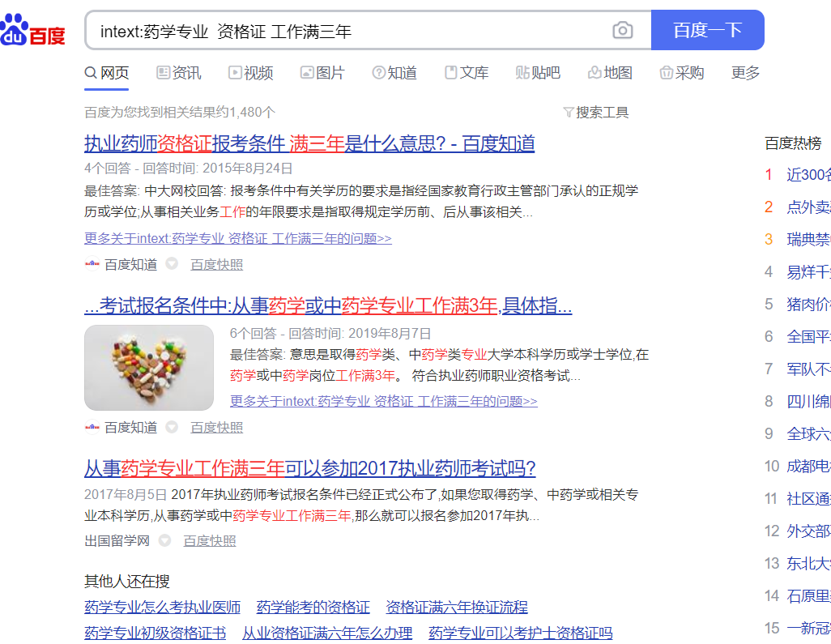Click 百度知道 source under first result

[130, 265]
